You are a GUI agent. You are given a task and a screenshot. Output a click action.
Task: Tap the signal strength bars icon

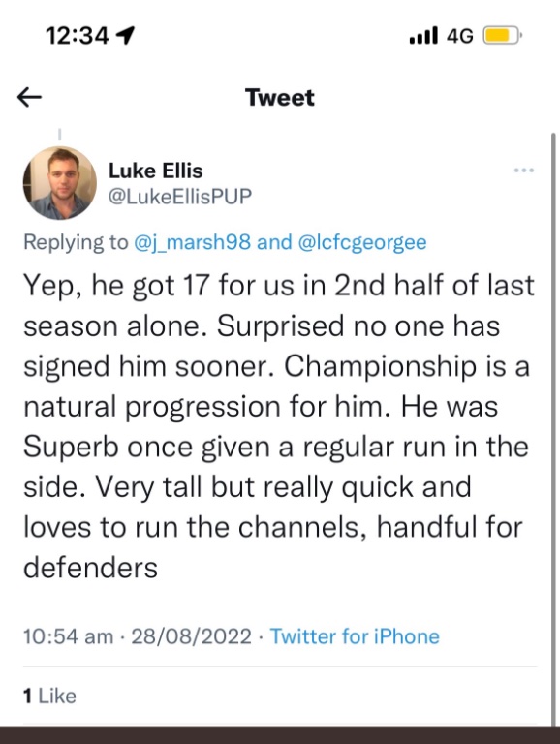[423, 36]
